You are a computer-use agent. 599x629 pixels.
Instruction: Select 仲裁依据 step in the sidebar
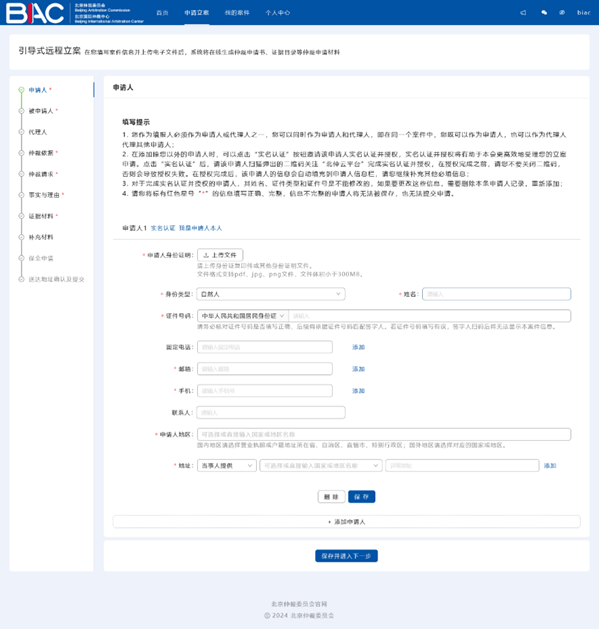pos(41,153)
